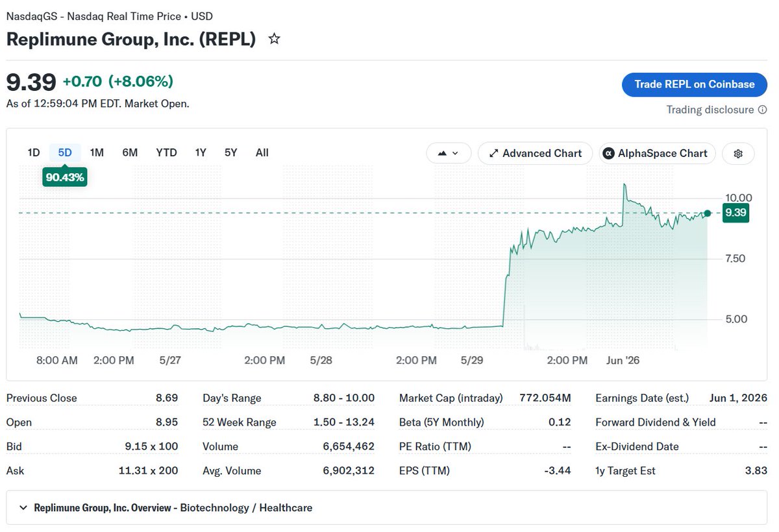779x532 pixels.
Task: Click the 1y Target Est value 3.83
Action: (756, 470)
